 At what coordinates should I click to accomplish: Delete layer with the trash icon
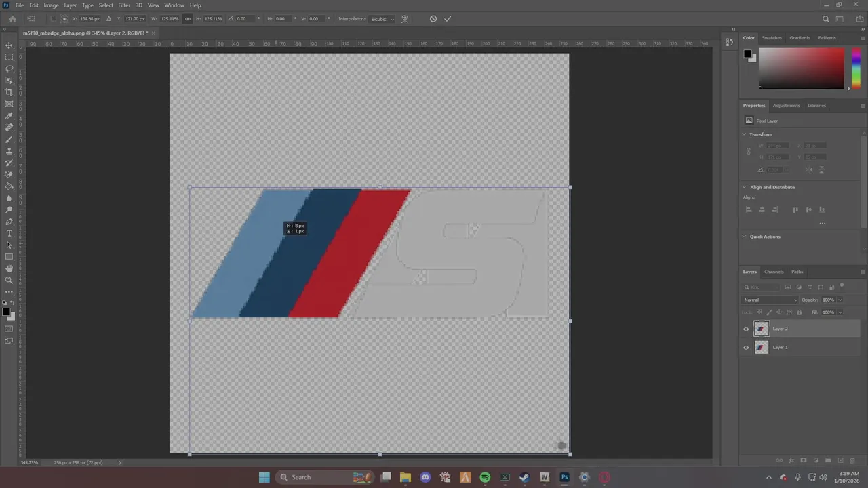click(x=854, y=460)
